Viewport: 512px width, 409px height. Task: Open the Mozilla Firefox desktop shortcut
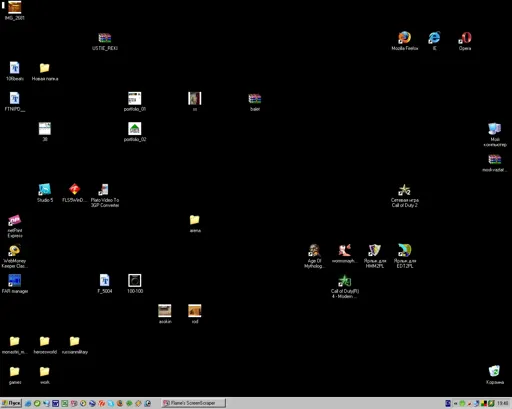[x=404, y=38]
